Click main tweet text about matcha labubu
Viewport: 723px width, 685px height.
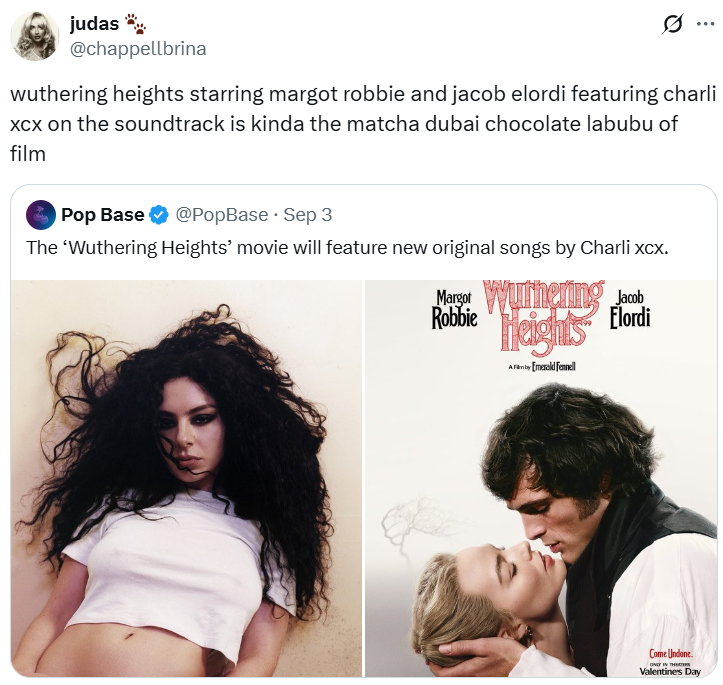(363, 124)
